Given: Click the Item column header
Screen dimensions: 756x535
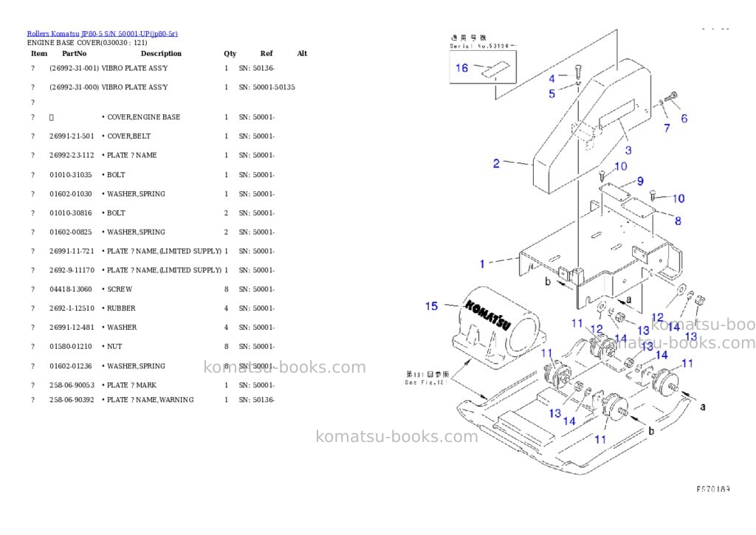Looking at the screenshot, I should coord(39,53).
